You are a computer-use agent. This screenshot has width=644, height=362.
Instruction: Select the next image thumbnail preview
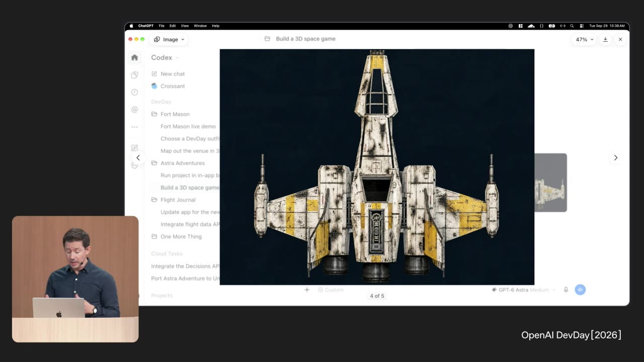point(550,183)
